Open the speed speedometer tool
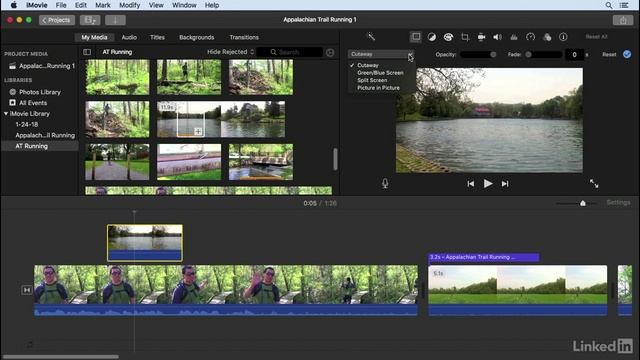Viewport: 640px width, 360px height. pos(530,37)
